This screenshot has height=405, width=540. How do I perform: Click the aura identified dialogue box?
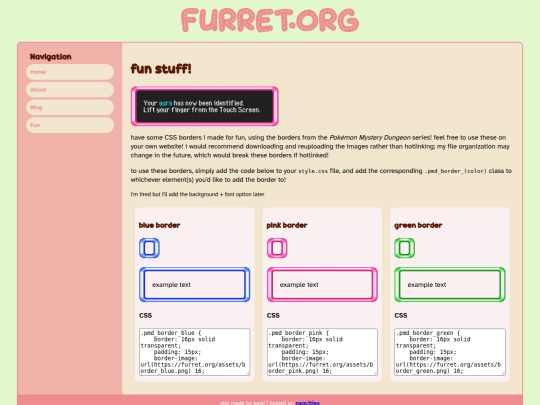(205, 106)
